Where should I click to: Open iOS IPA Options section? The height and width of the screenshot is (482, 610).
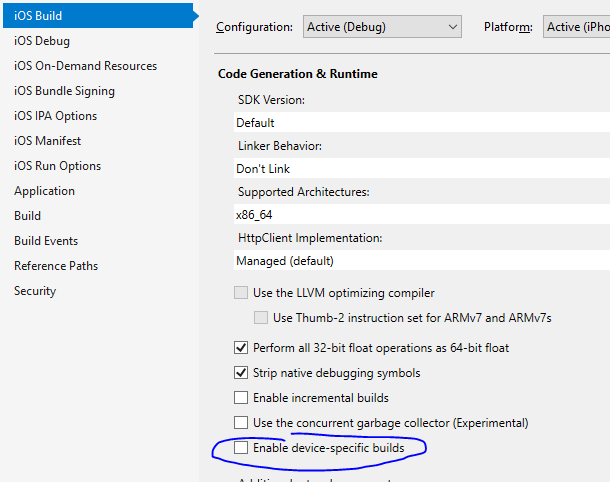(x=56, y=116)
